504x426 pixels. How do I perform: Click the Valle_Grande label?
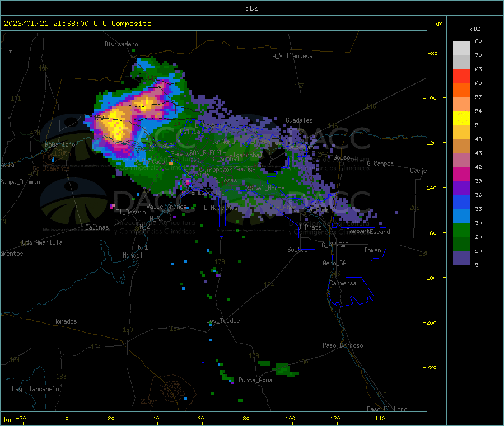[166, 207]
